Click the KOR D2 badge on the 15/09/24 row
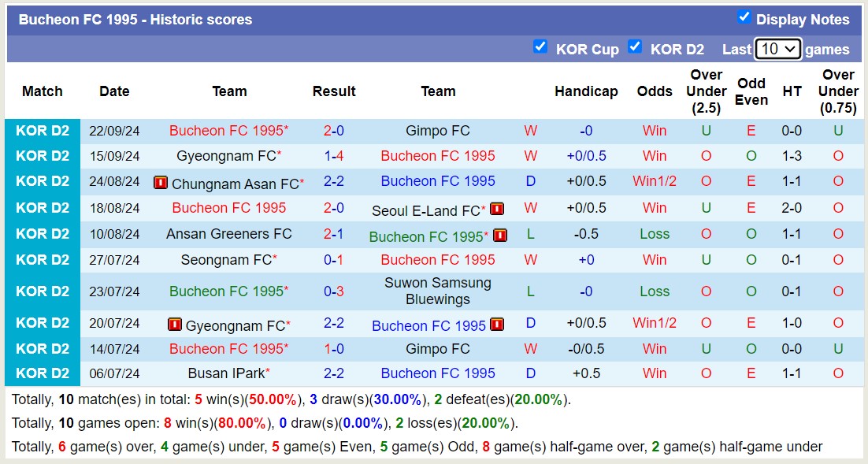This screenshot has width=868, height=464. [42, 156]
